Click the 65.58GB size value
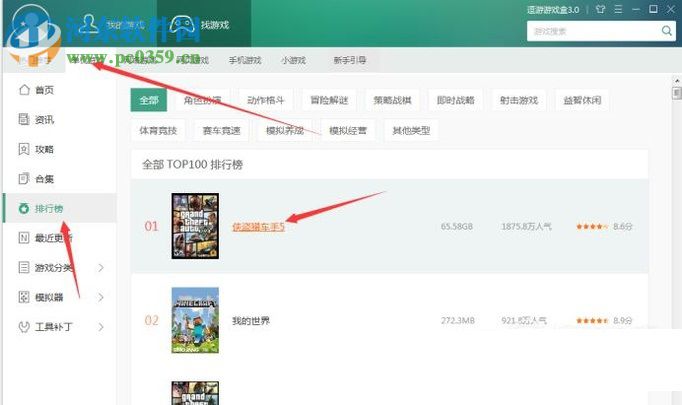 [x=457, y=226]
